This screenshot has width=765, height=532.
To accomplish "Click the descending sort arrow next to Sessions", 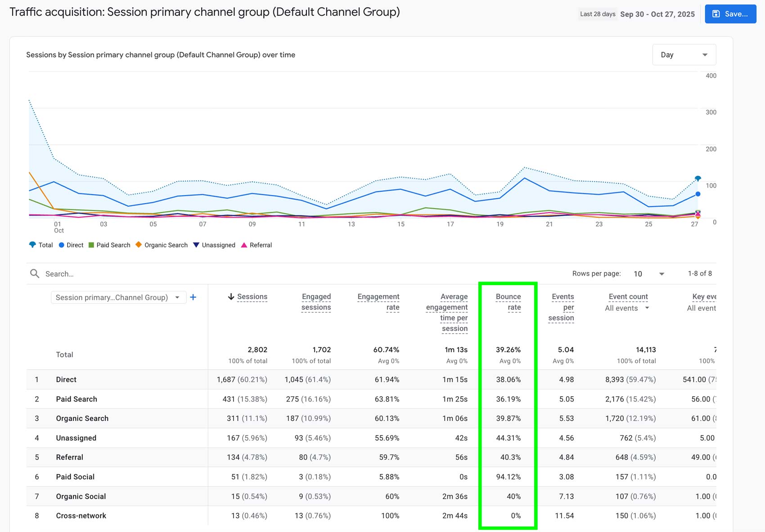I will (x=230, y=297).
